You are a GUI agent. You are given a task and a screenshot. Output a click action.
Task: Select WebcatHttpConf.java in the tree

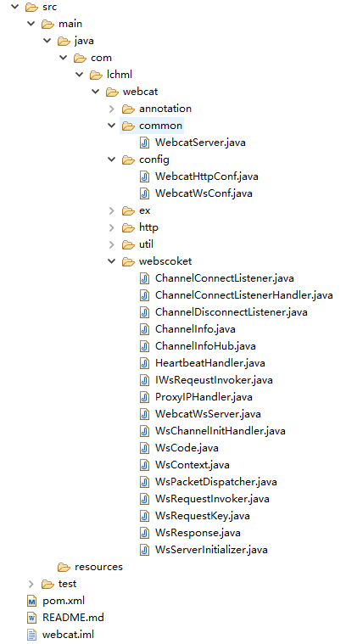206,176
